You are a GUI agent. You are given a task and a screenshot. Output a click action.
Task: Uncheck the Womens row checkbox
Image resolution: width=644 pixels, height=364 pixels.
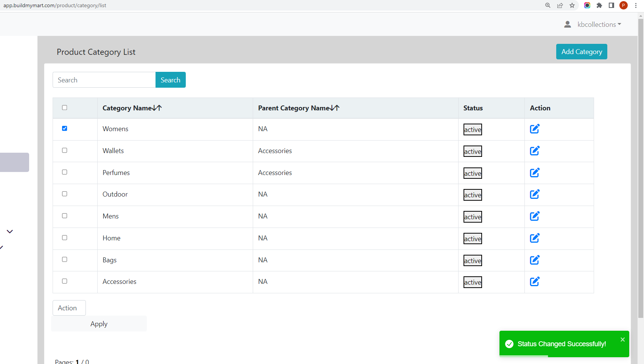point(65,129)
